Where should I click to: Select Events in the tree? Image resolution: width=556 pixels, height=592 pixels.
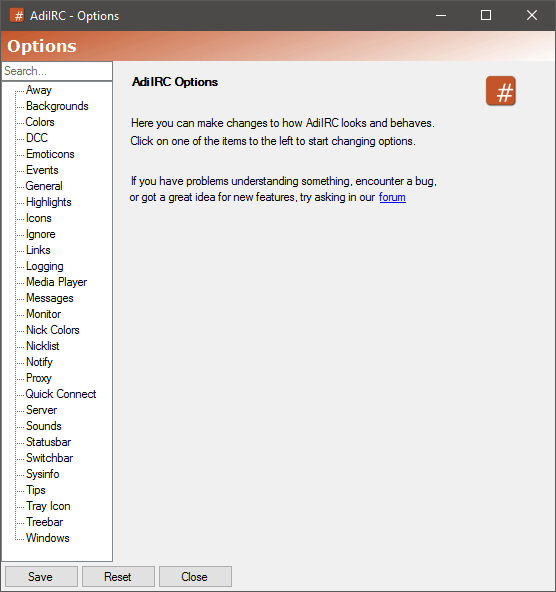click(x=42, y=170)
